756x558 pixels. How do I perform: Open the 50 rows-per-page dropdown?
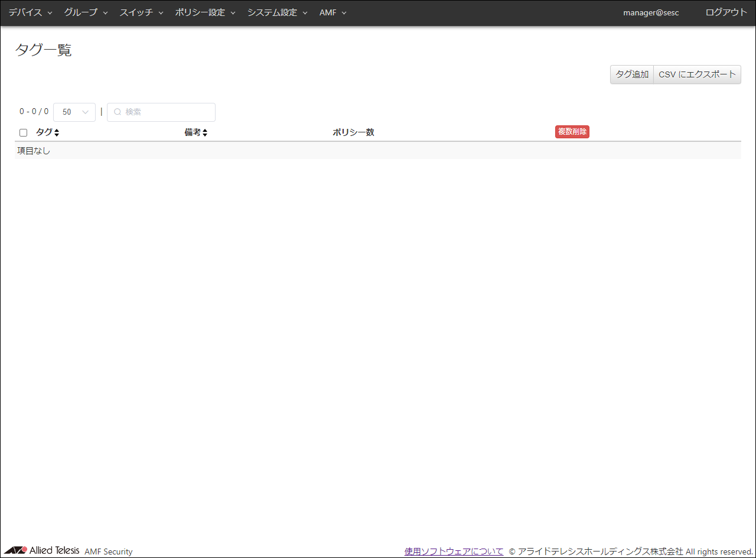[74, 112]
